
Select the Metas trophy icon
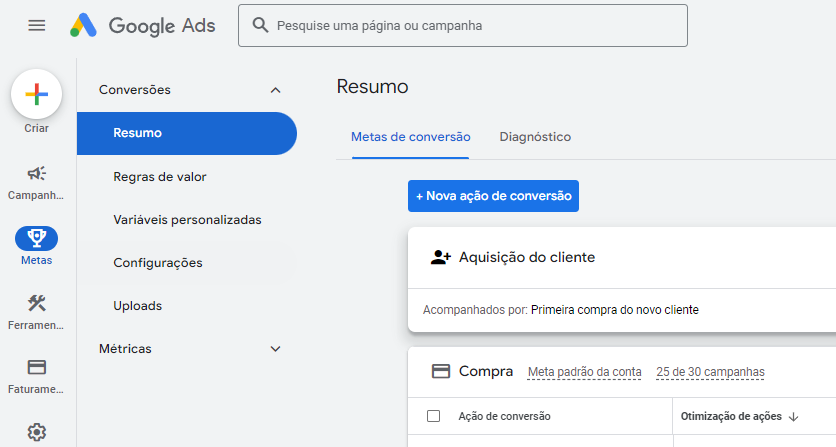click(x=37, y=238)
